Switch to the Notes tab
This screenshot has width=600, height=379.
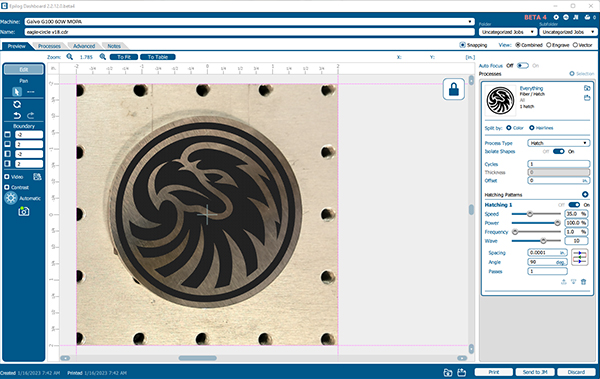[x=114, y=46]
